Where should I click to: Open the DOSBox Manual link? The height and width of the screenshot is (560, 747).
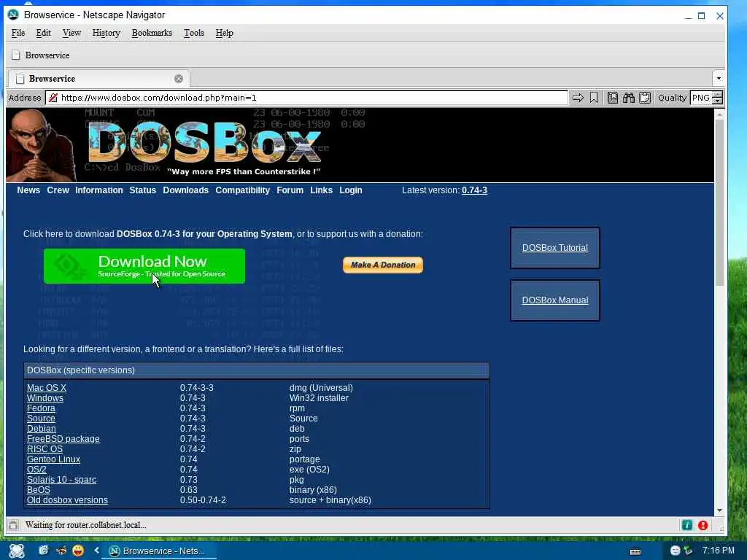555,300
